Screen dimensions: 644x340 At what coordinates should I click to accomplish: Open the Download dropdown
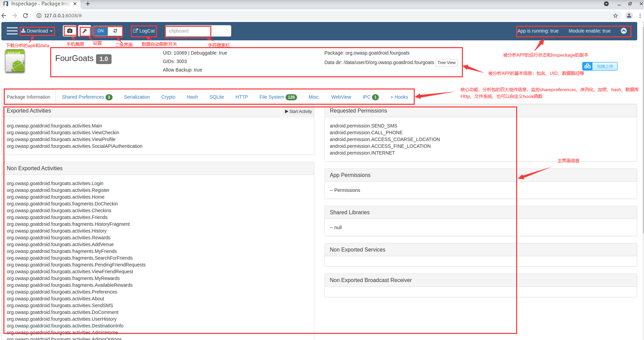(x=37, y=31)
